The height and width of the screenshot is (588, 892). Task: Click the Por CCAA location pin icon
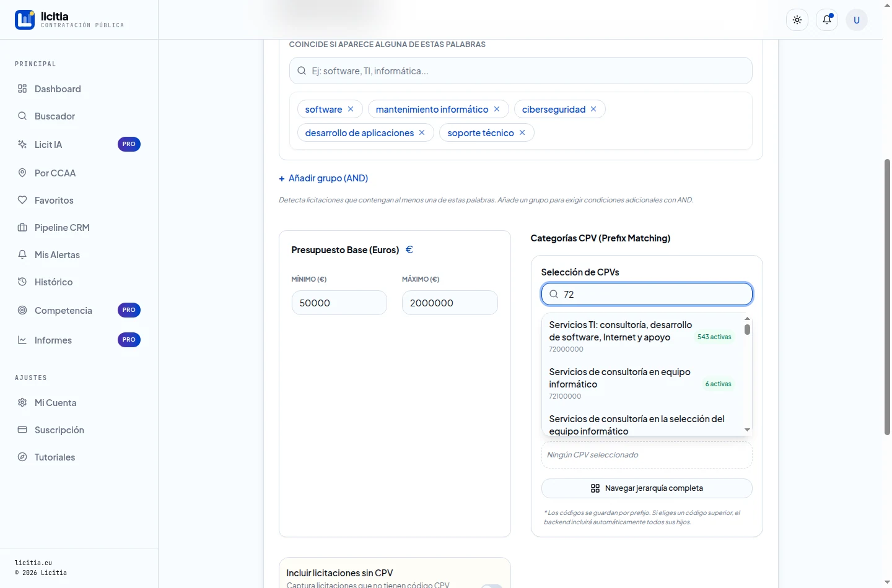click(x=22, y=173)
